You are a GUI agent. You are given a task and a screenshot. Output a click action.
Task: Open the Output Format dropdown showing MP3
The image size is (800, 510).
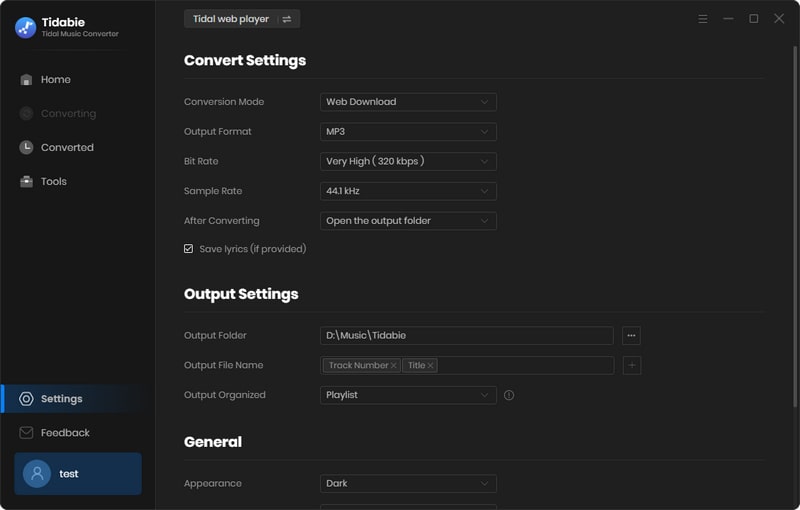pyautogui.click(x=408, y=132)
